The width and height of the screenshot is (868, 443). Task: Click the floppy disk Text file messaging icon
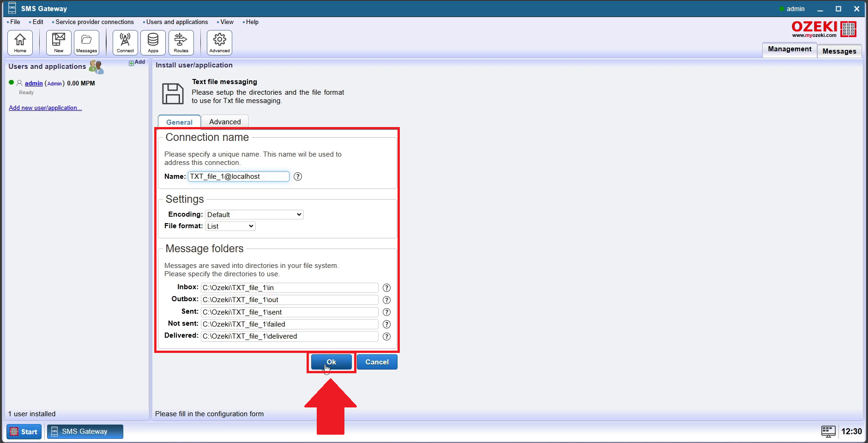(173, 94)
